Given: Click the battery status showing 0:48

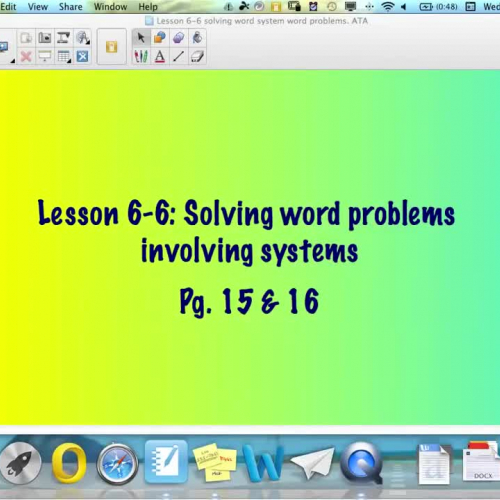Looking at the screenshot, I should pos(438,6).
